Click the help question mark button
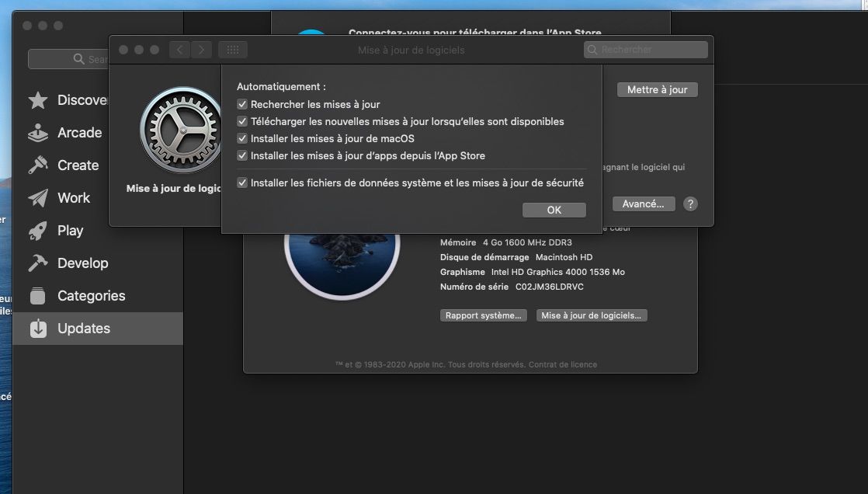 click(x=690, y=204)
